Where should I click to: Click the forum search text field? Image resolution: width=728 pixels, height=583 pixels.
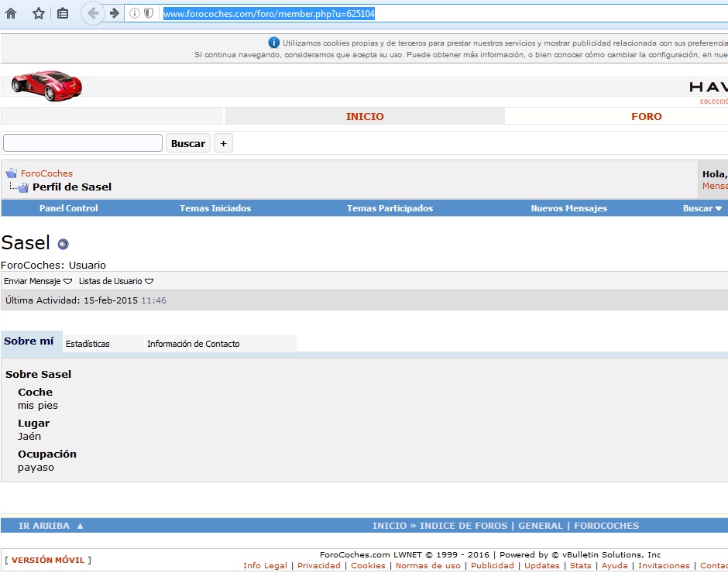tap(83, 143)
